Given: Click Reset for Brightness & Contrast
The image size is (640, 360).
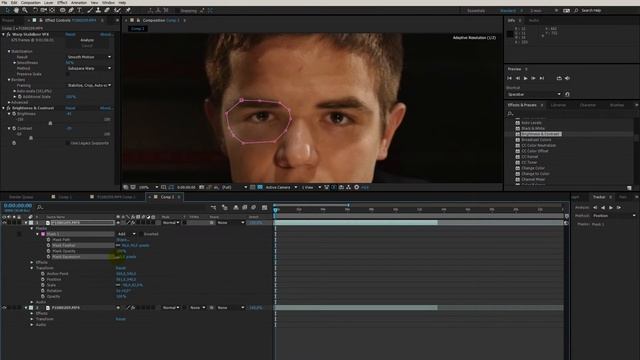Looking at the screenshot, I should [70, 108].
